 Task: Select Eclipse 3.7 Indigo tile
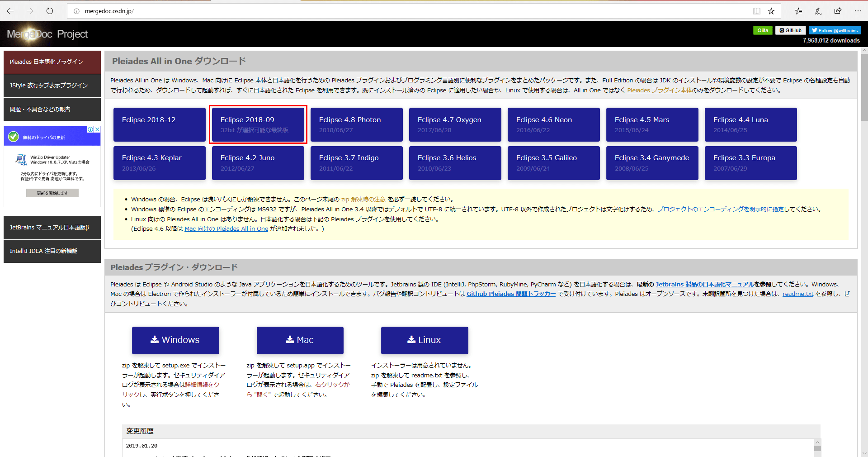pyautogui.click(x=357, y=163)
